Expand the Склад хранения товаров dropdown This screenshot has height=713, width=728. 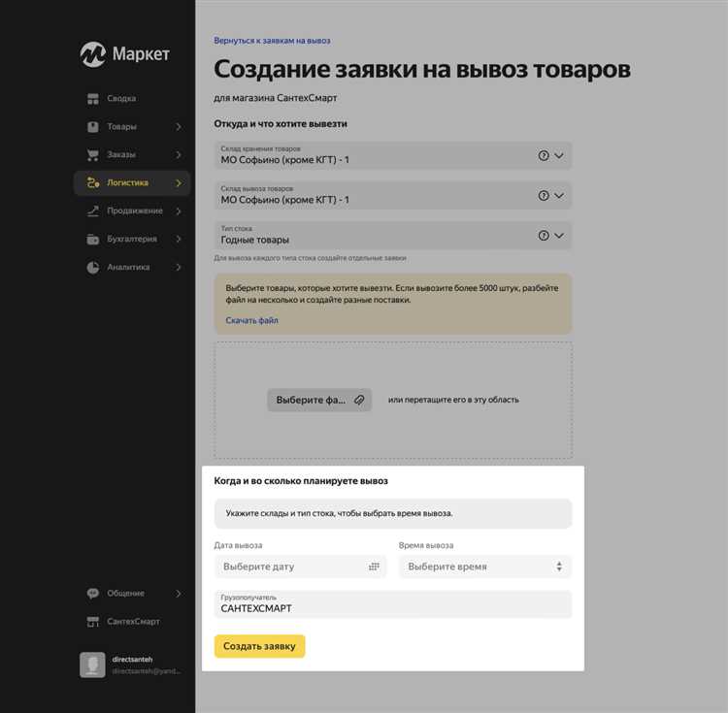pos(559,155)
